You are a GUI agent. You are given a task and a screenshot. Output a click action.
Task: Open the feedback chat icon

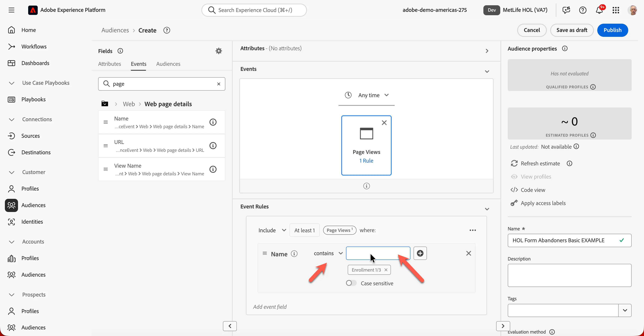click(566, 10)
